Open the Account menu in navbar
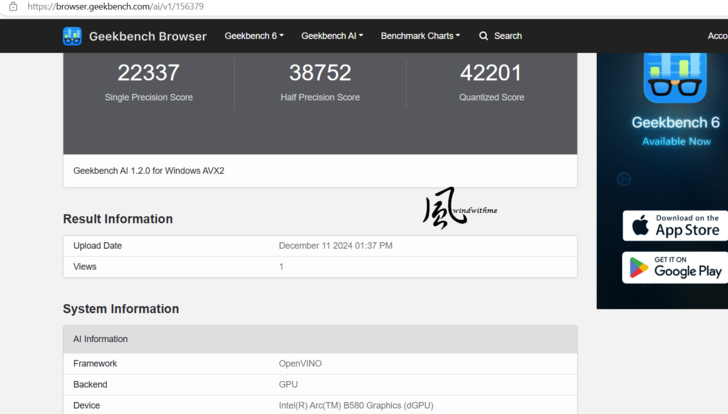 [x=717, y=36]
